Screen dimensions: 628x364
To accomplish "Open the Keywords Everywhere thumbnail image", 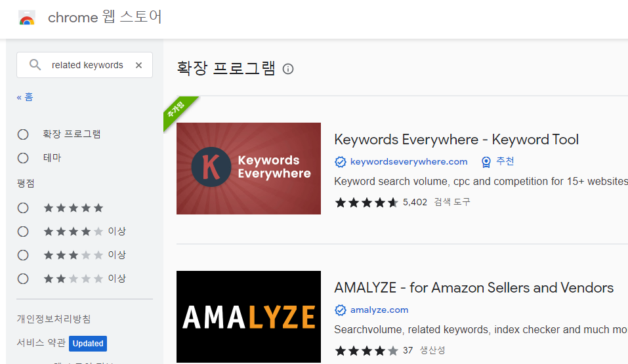I will coord(248,169).
